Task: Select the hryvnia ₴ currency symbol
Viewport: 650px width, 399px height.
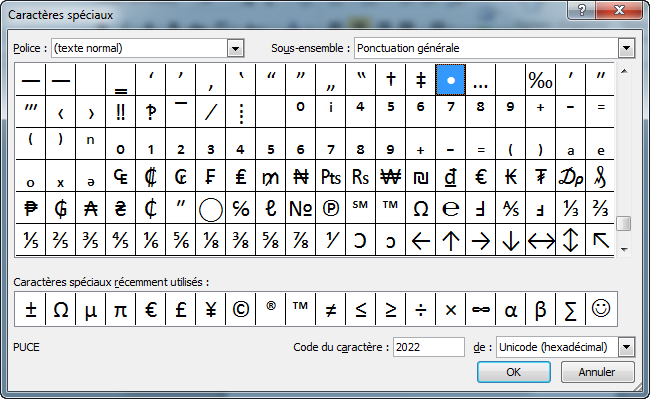Action: coord(121,208)
